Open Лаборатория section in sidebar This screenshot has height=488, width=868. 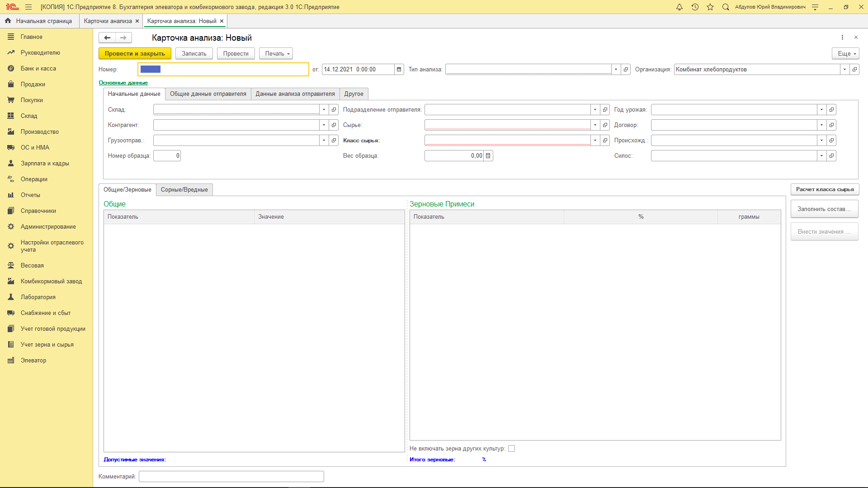[x=38, y=297]
